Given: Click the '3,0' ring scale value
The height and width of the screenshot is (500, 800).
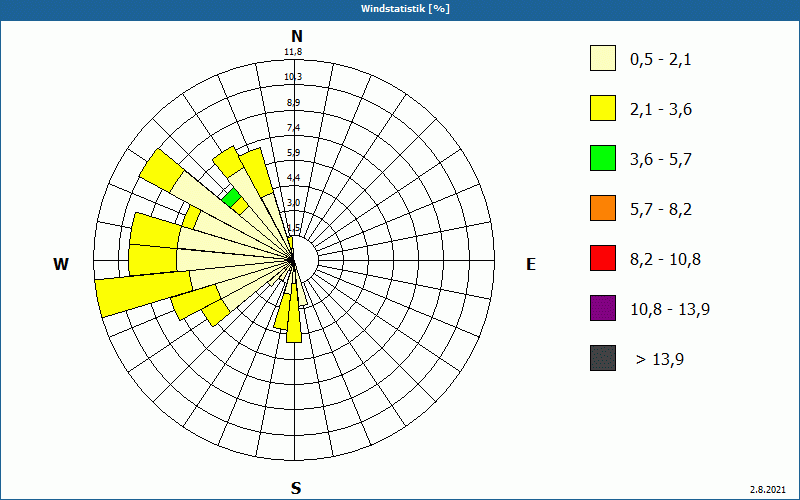Looking at the screenshot, I should [293, 202].
